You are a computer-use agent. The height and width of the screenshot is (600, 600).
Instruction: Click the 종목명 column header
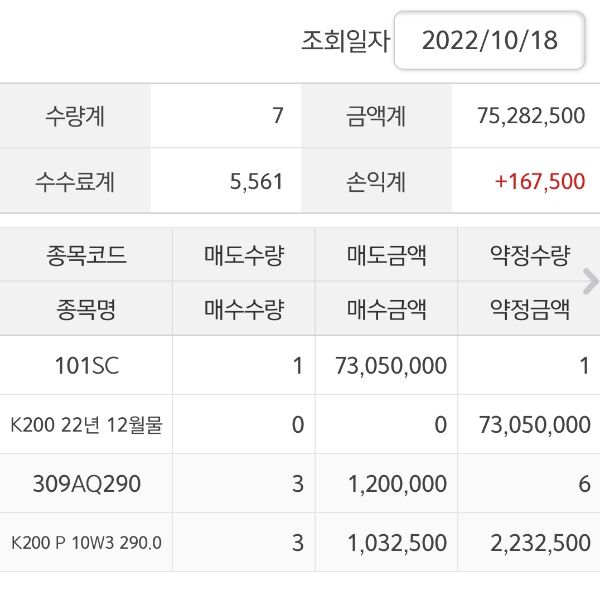coord(86,309)
